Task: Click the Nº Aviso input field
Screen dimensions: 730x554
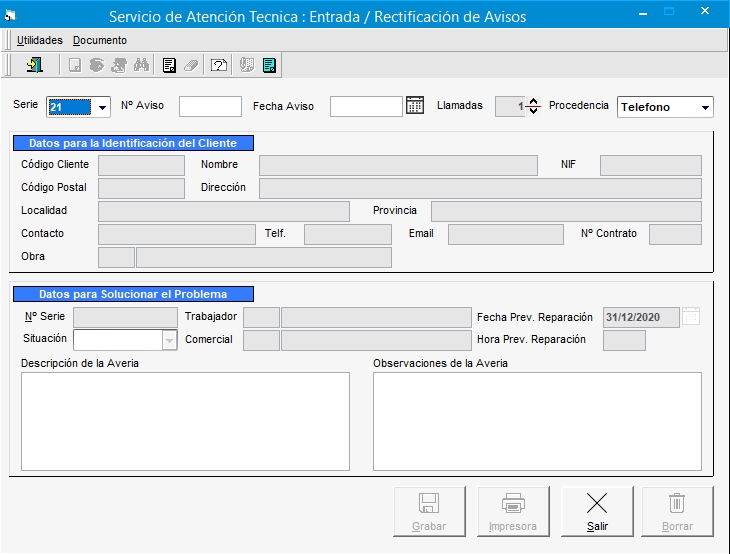Action: [210, 107]
